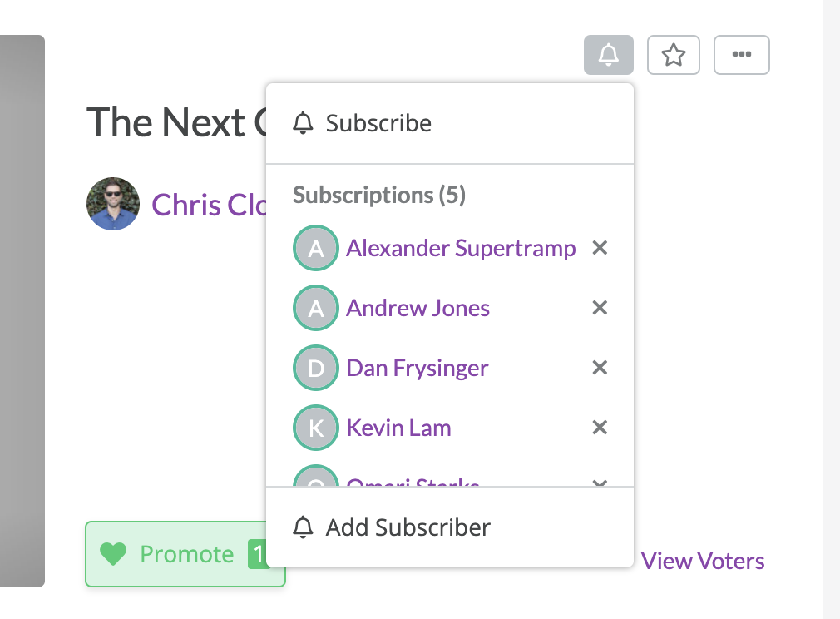This screenshot has height=619, width=840.
Task: Remove Alexander Supertramp from subscriptions
Action: tap(600, 248)
